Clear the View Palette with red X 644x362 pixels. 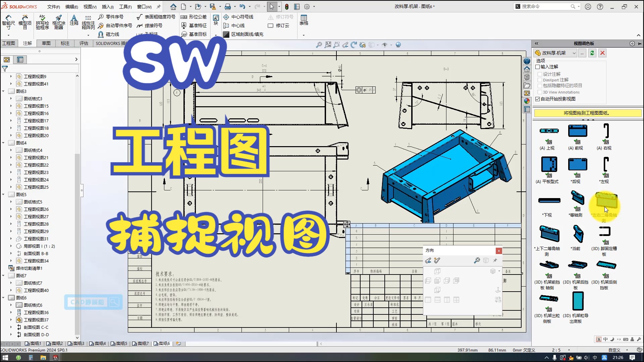(602, 53)
